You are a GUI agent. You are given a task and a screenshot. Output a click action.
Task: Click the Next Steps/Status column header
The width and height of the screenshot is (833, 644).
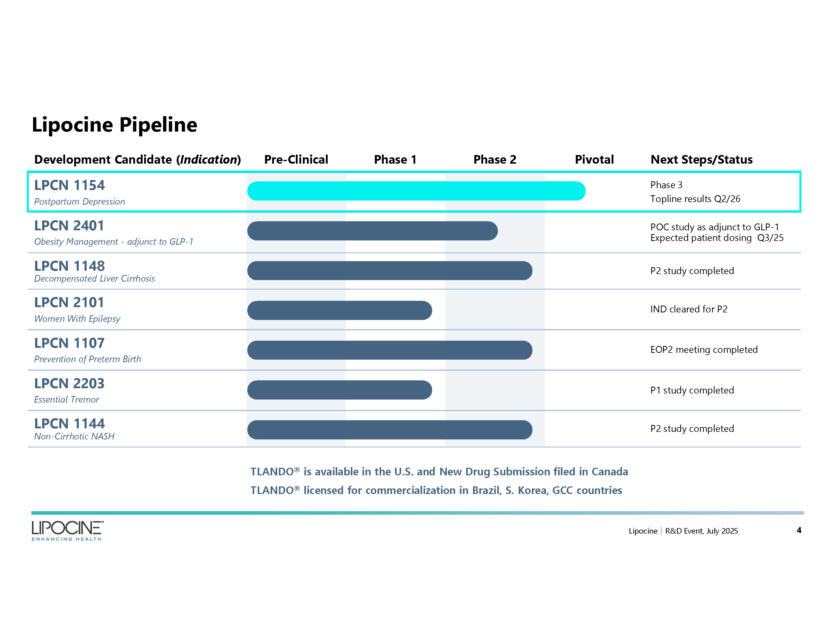[701, 159]
